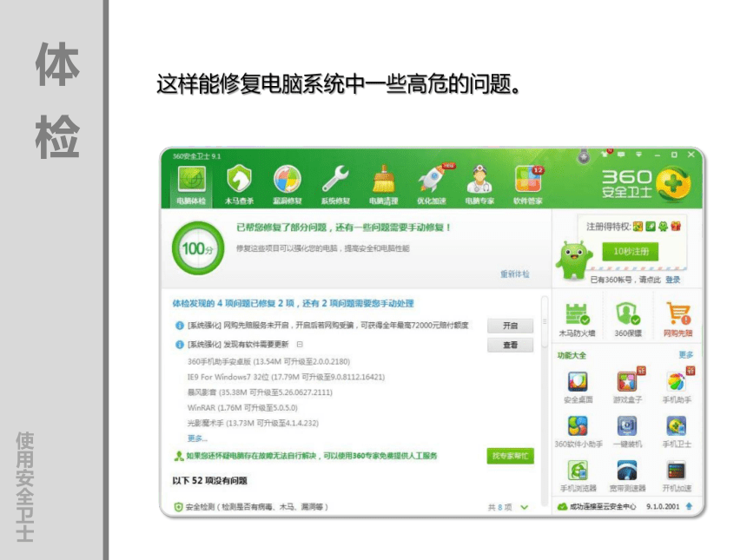Click the 100分 score circle
This screenshot has width=747, height=560.
tap(198, 248)
